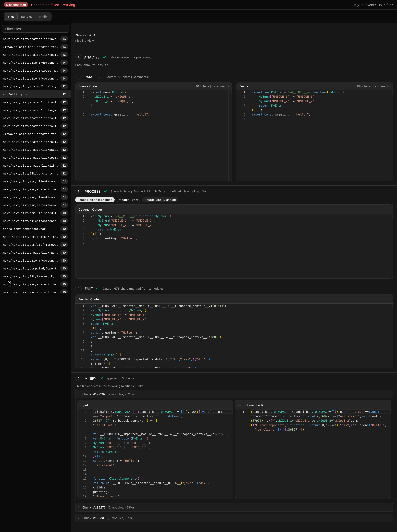Click the red Disconnected status badge
This screenshot has width=397, height=532.
(x=16, y=5)
